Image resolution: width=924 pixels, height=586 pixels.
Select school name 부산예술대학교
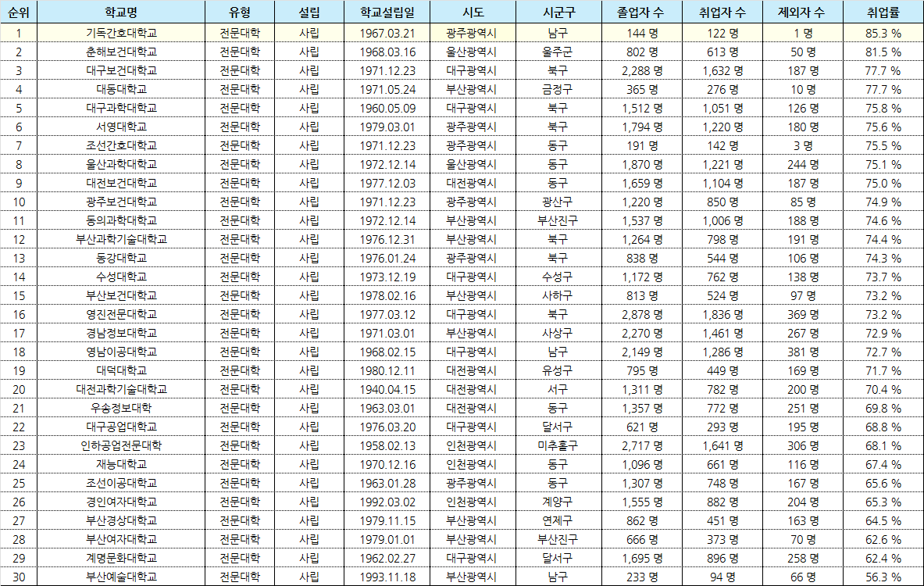point(121,577)
